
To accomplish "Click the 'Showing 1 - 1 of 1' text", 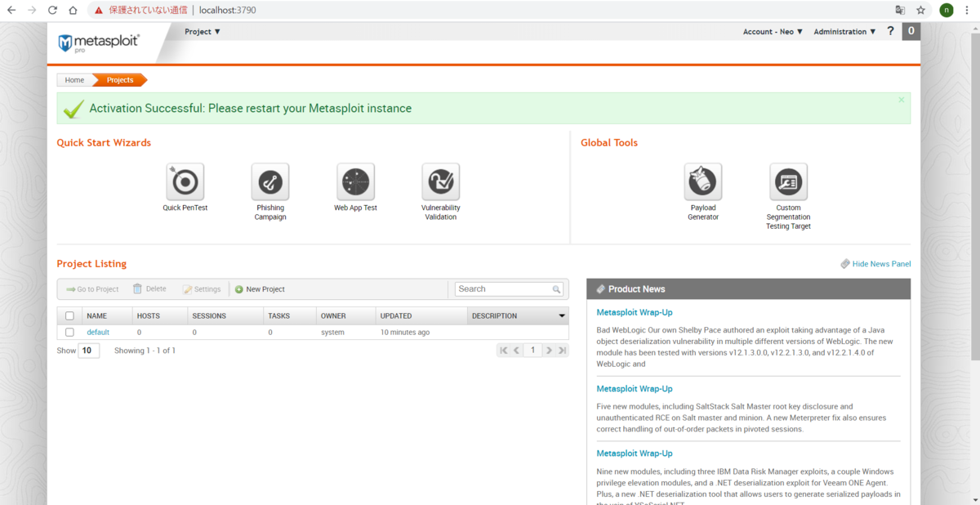I will coord(145,351).
